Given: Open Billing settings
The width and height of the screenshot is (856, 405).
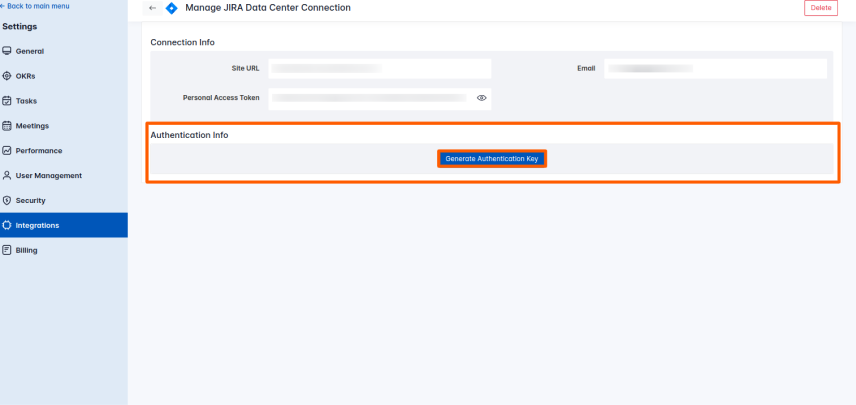Looking at the screenshot, I should (x=64, y=251).
